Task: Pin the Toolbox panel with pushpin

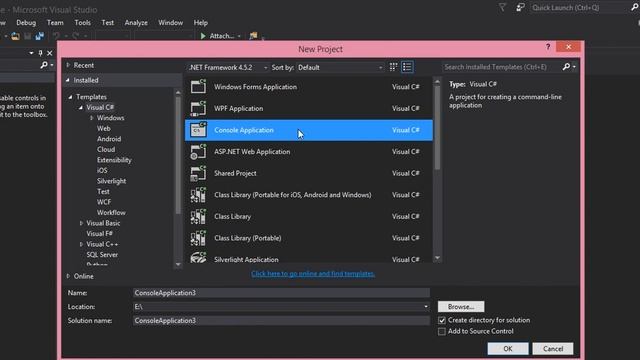Action: pos(40,53)
